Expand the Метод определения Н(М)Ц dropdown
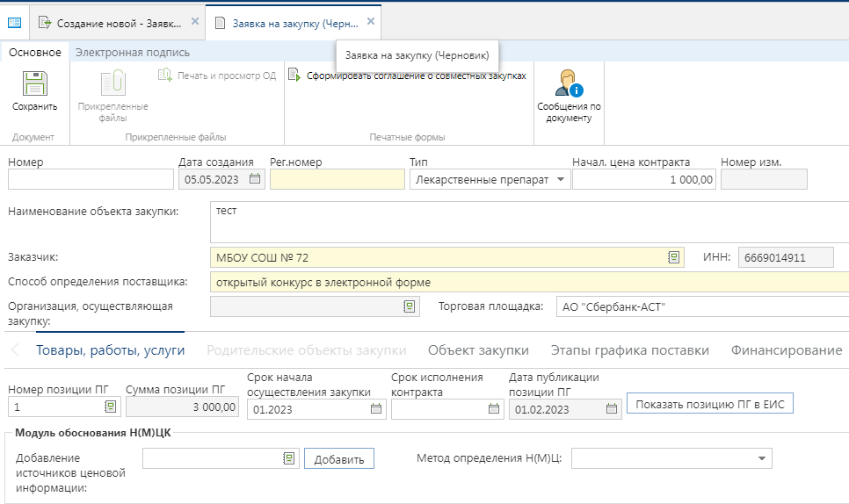The height and width of the screenshot is (504, 849). click(x=762, y=458)
